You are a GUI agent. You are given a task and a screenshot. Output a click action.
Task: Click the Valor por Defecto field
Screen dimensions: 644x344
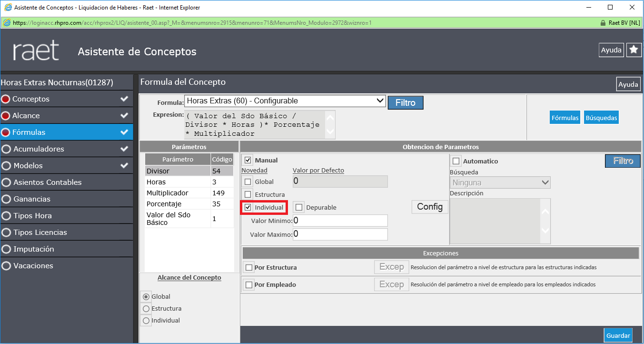tap(340, 181)
